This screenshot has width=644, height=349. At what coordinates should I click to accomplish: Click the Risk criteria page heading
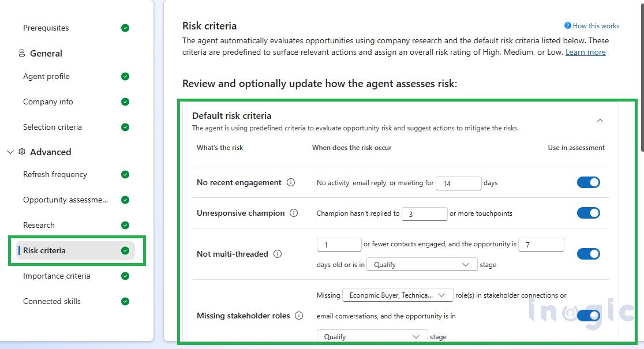tap(209, 26)
